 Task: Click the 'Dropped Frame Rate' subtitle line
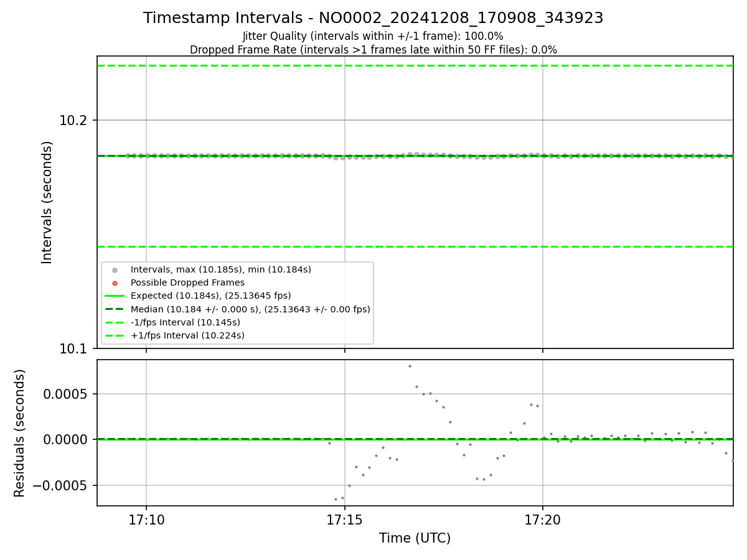(373, 50)
